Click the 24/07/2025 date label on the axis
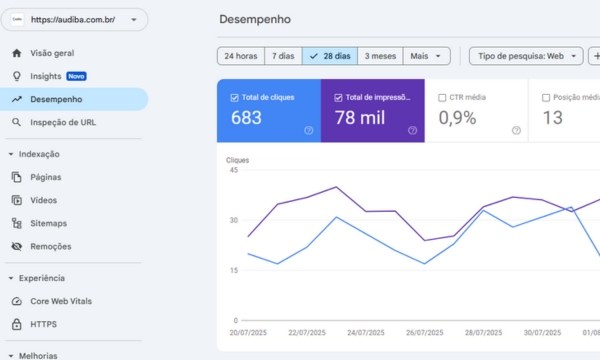Image resolution: width=600 pixels, height=360 pixels. [x=366, y=333]
